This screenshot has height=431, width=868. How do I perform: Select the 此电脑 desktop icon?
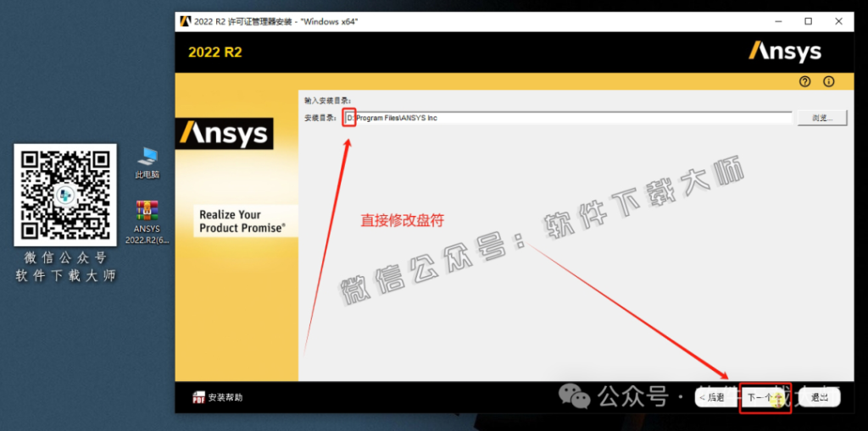[147, 163]
